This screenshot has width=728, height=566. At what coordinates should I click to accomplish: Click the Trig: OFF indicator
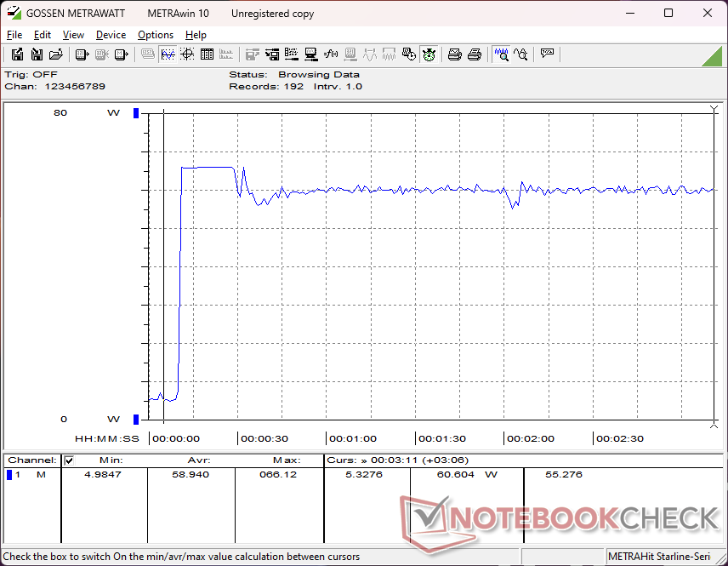tap(31, 74)
